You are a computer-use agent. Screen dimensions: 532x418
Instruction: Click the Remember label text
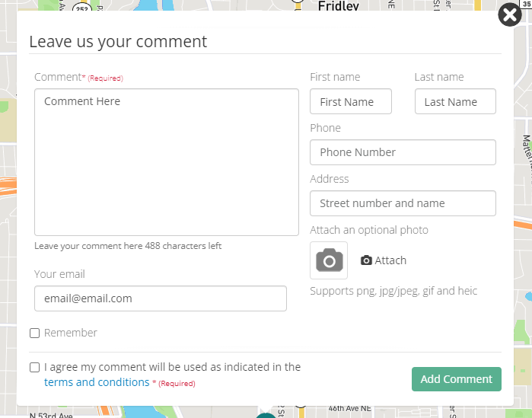(71, 333)
